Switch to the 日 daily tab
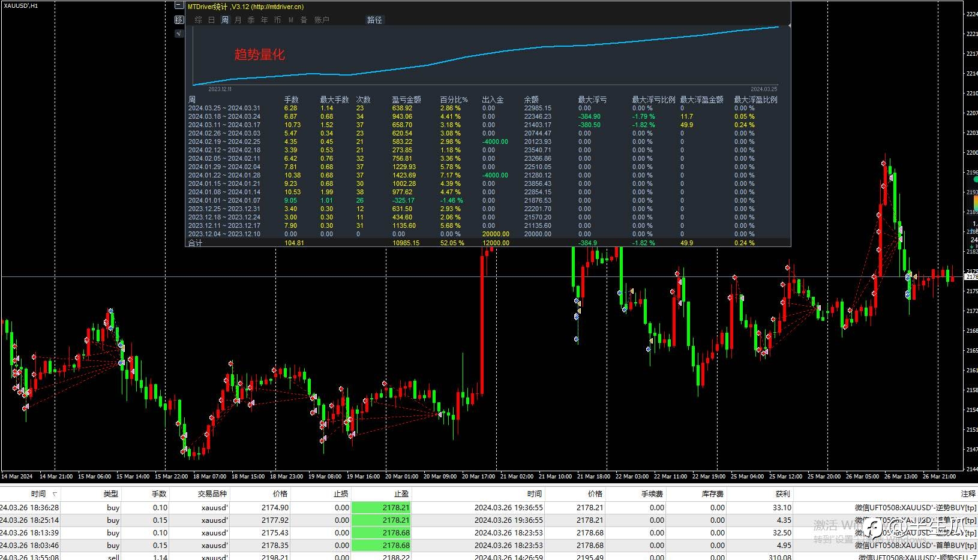The width and height of the screenshot is (978, 560). point(211,20)
